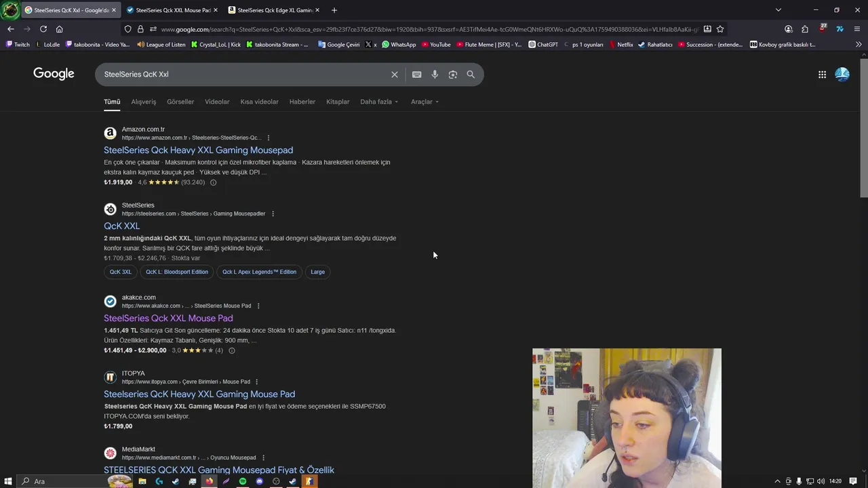Open more options for ITOPYA result
This screenshot has height=488, width=868.
click(257, 382)
